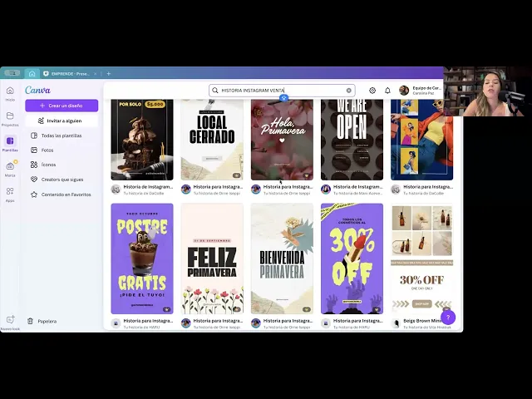Open Apps in the left rail
Viewport: 532px width, 399px height.
[x=10, y=195]
